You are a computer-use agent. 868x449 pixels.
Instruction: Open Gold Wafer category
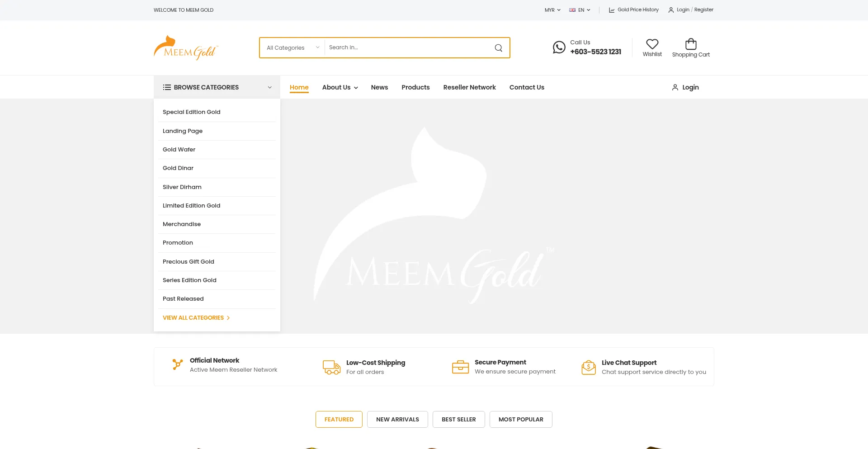click(x=179, y=150)
